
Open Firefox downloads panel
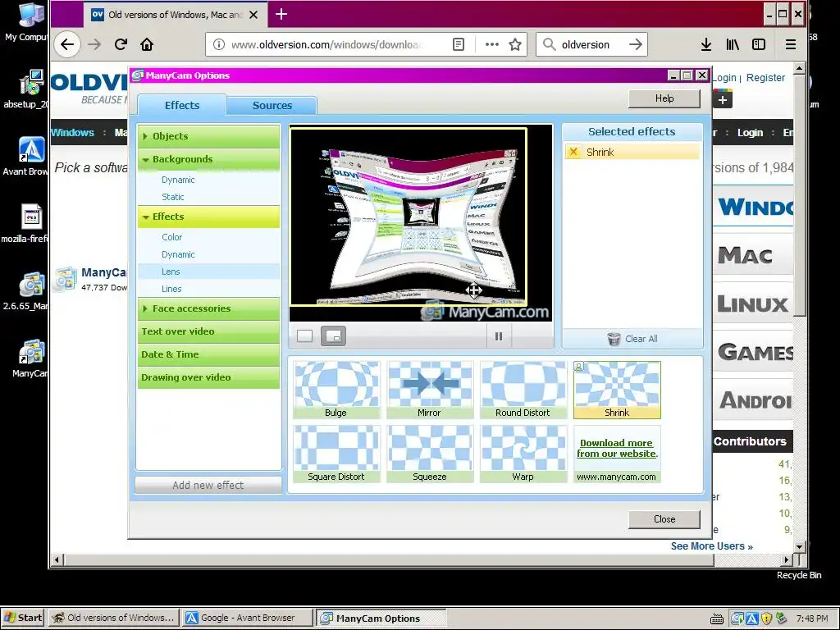pyautogui.click(x=706, y=44)
